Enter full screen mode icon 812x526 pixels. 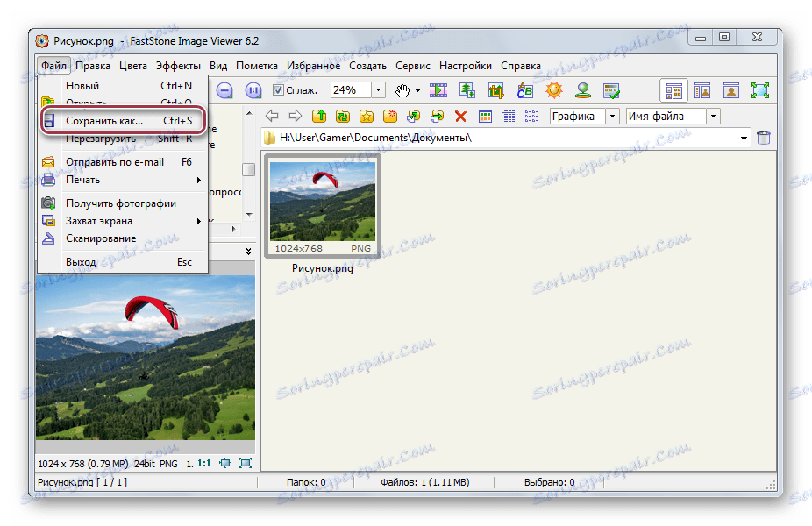pos(759,90)
